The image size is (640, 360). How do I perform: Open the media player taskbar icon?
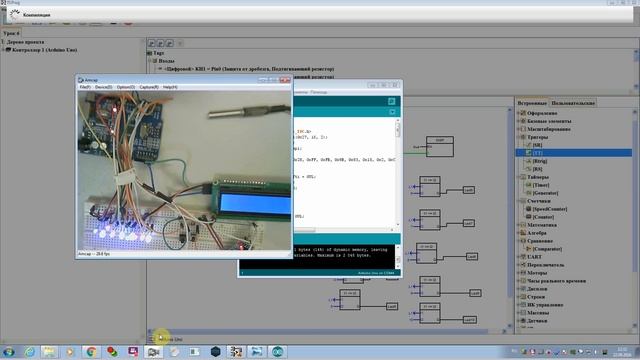[x=70, y=352]
